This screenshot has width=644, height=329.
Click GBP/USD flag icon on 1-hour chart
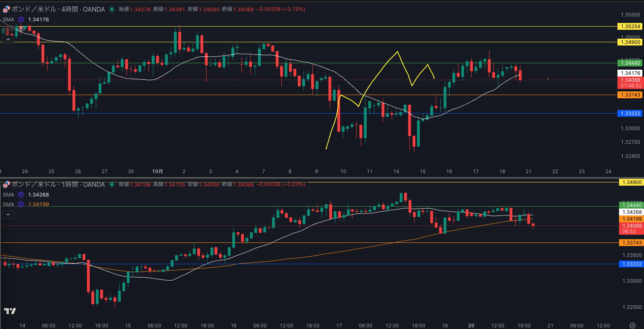point(6,184)
